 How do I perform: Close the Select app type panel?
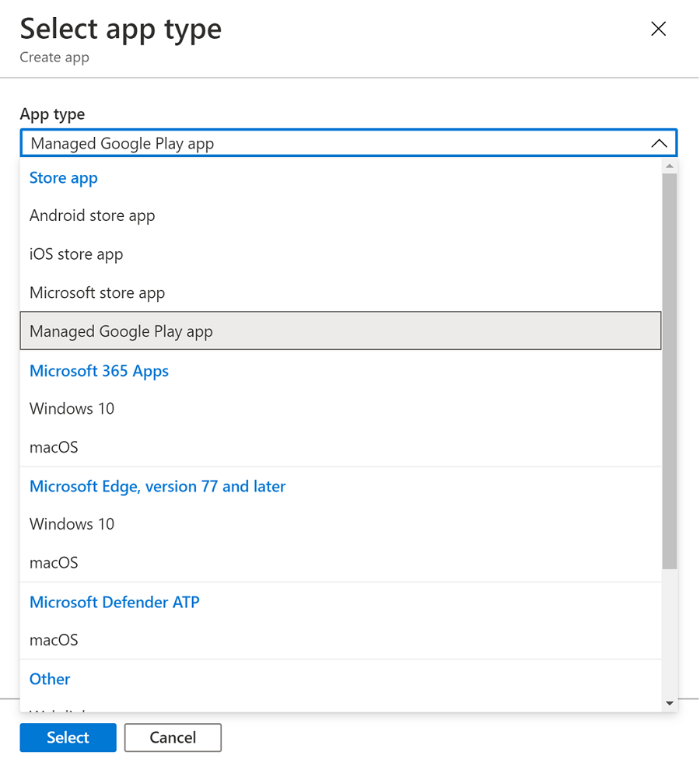658,29
